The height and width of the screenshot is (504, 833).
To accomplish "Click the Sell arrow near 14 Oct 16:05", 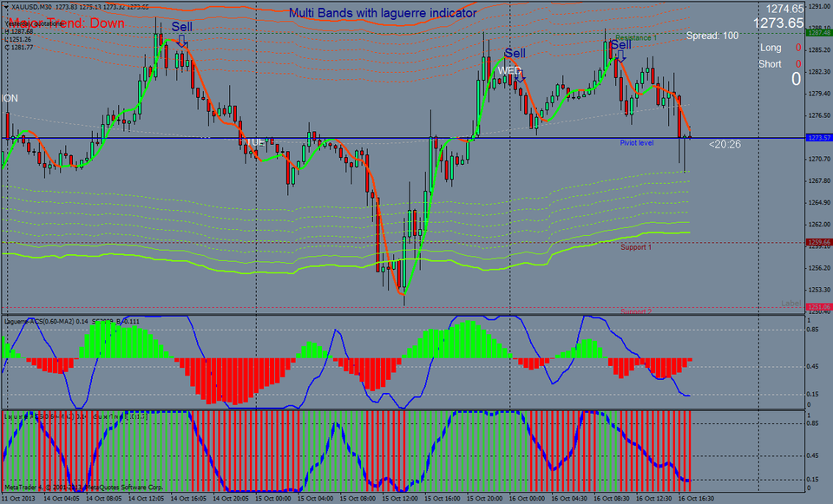I will coord(181,41).
